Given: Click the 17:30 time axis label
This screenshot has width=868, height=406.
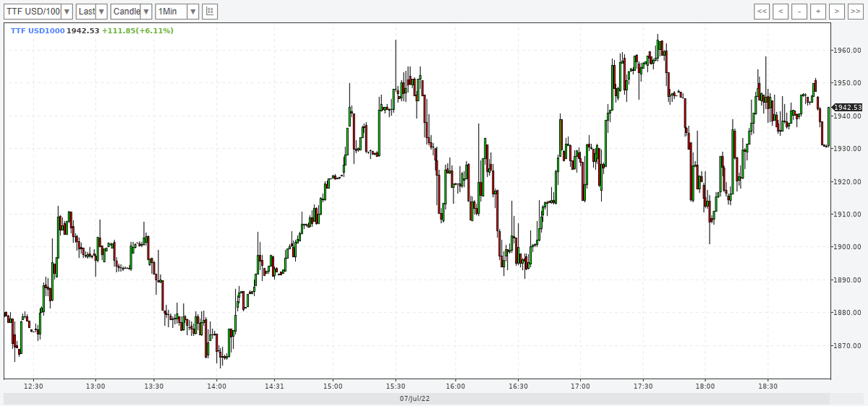Looking at the screenshot, I should [x=643, y=386].
